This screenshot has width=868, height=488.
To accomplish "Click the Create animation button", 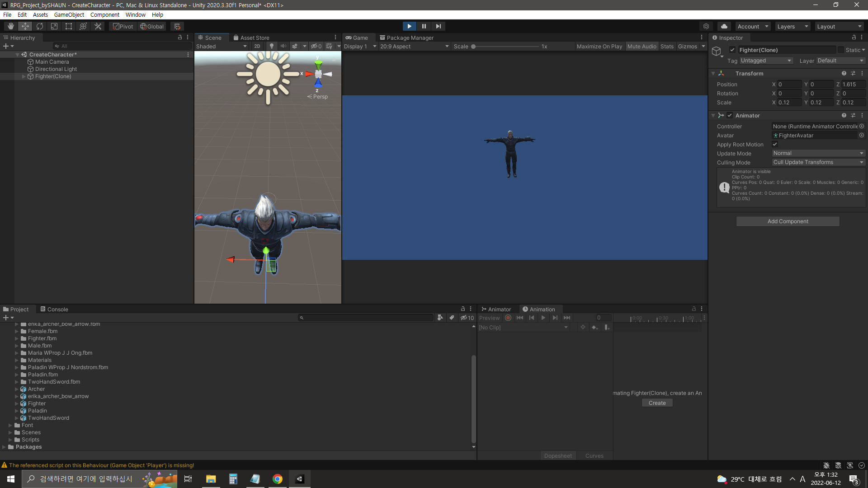I will 657,403.
